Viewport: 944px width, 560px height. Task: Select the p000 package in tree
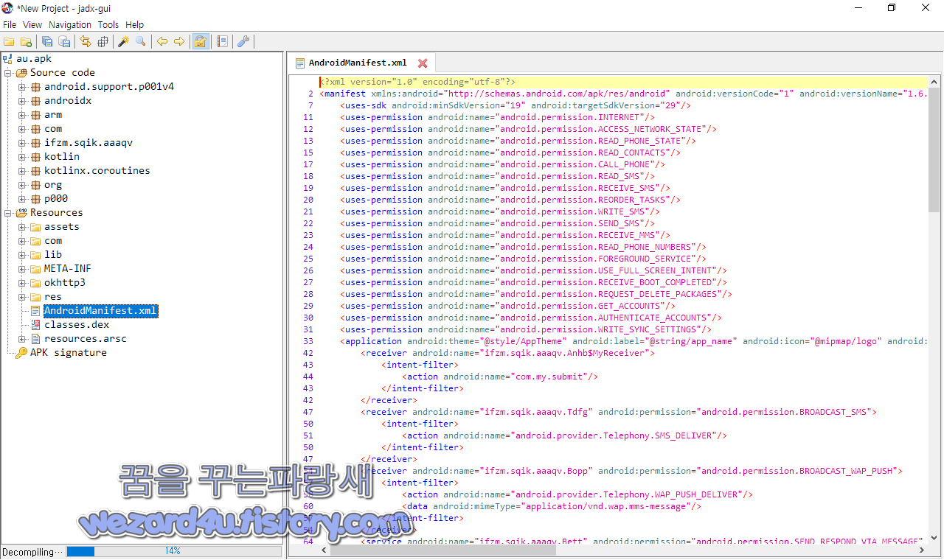pyautogui.click(x=56, y=199)
